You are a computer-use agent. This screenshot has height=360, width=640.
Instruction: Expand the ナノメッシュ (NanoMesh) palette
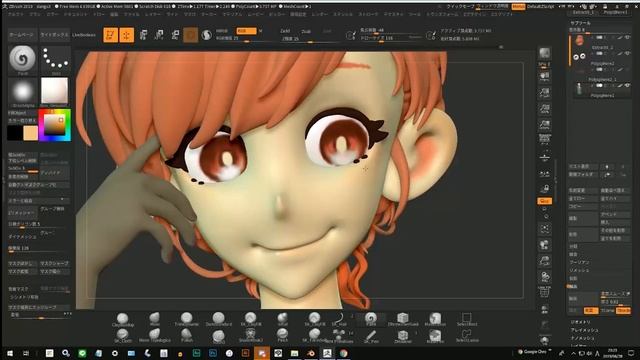click(582, 338)
